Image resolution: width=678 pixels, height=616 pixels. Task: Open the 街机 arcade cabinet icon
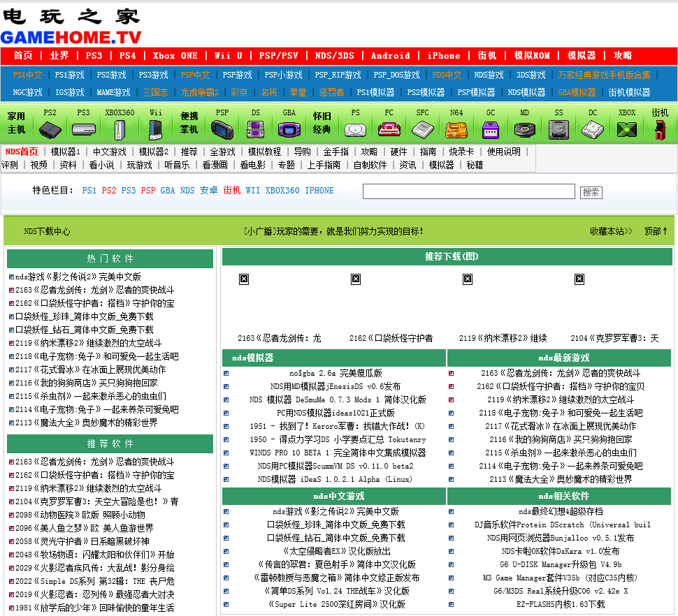pos(660,130)
